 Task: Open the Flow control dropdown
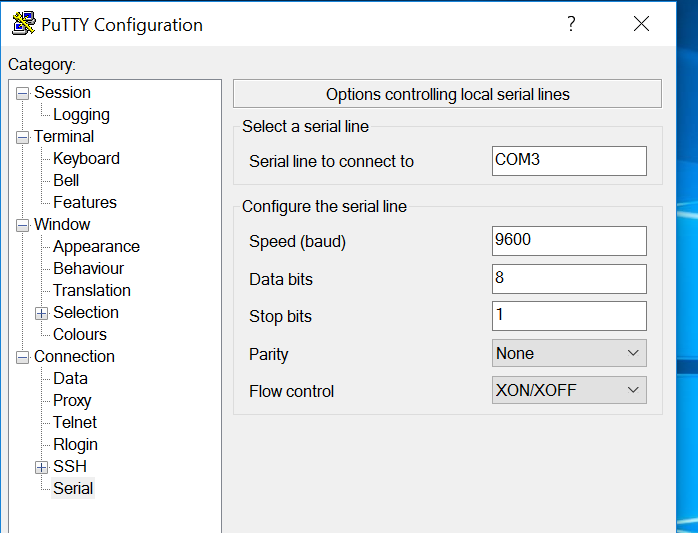coord(569,390)
